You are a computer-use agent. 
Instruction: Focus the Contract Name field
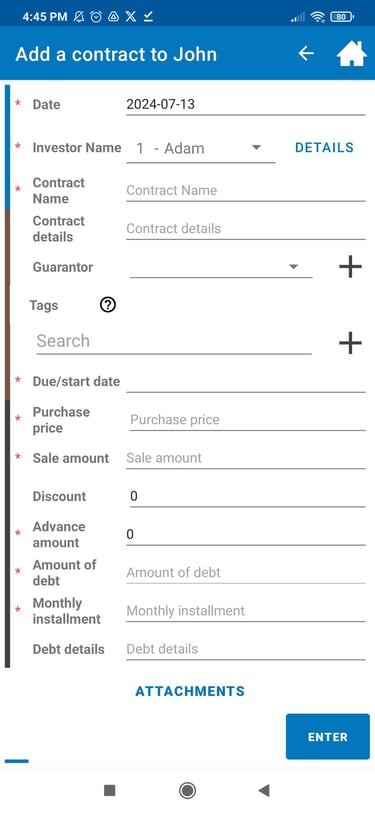pyautogui.click(x=246, y=191)
